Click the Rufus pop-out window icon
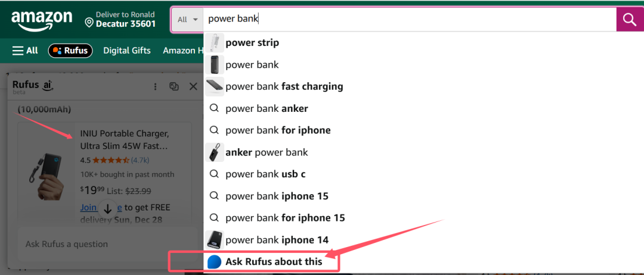Viewport: 644px width, 275px height. (x=174, y=86)
